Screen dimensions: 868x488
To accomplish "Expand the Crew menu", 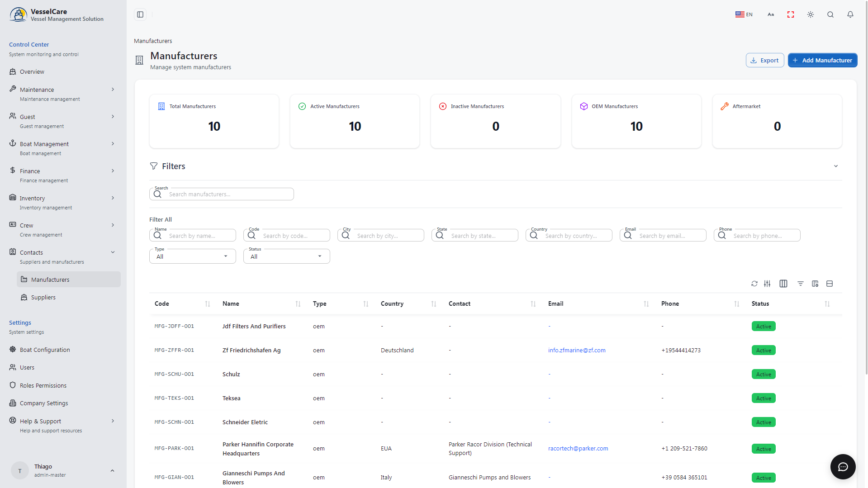I will pos(62,229).
